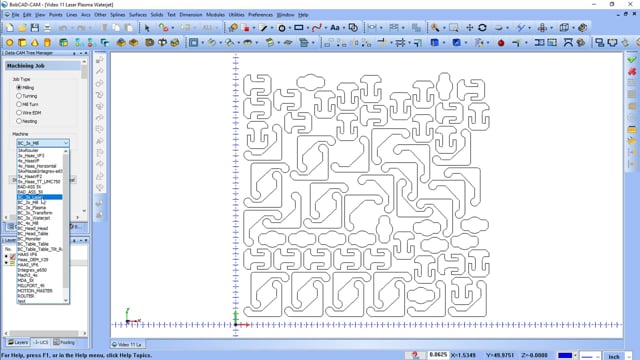This screenshot has height=360, width=640.
Task: Choose the circle arc drawing tool
Action: point(282,28)
